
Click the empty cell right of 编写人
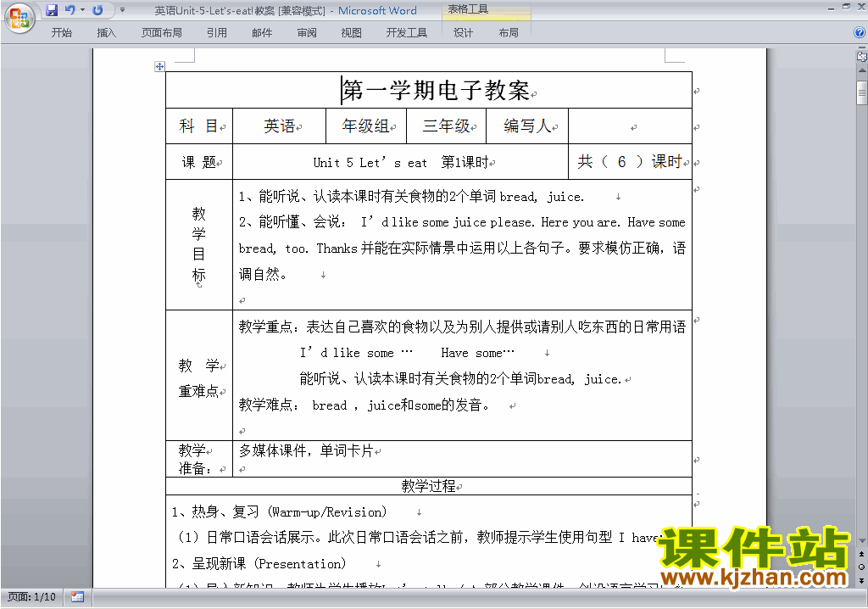click(x=631, y=126)
